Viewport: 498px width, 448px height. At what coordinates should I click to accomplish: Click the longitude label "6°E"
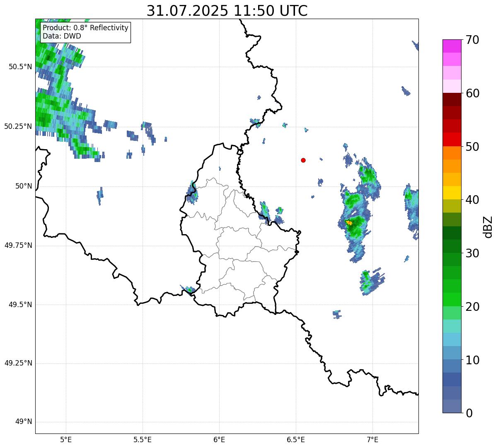(x=219, y=440)
